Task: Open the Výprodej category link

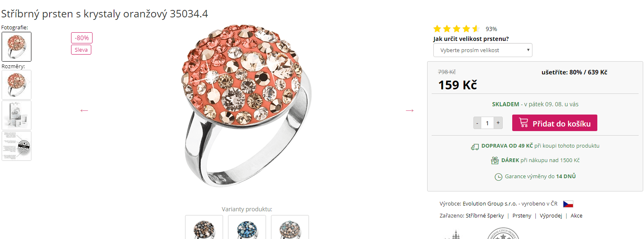Action: tap(551, 216)
